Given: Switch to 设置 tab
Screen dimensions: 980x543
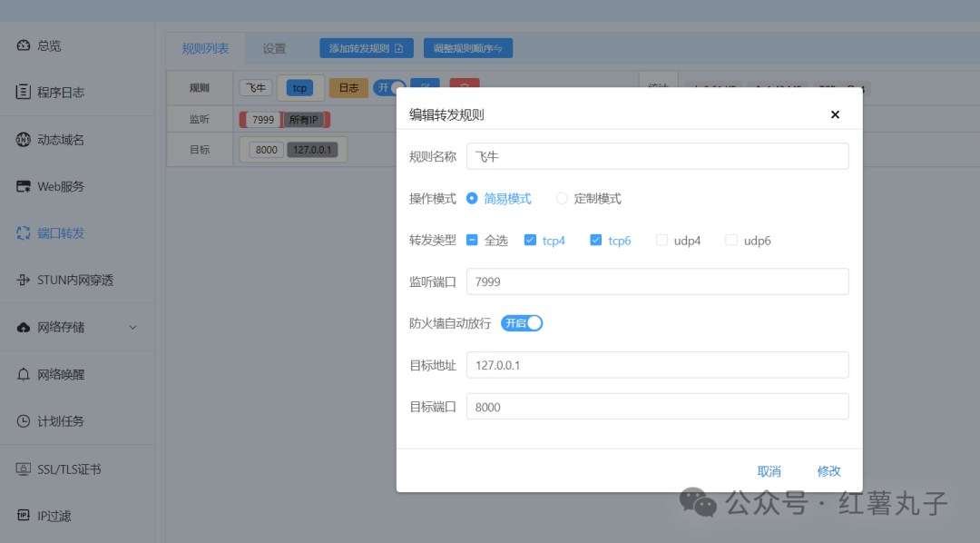Looking at the screenshot, I should click(274, 48).
